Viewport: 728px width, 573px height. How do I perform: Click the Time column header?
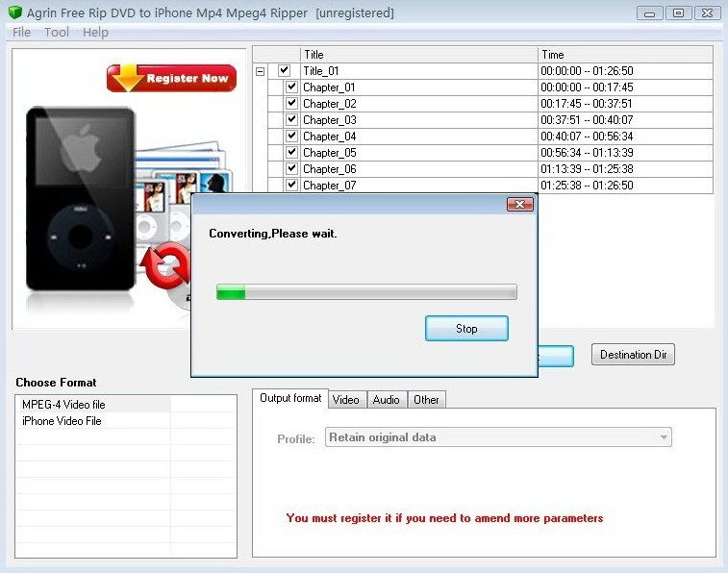[x=625, y=55]
